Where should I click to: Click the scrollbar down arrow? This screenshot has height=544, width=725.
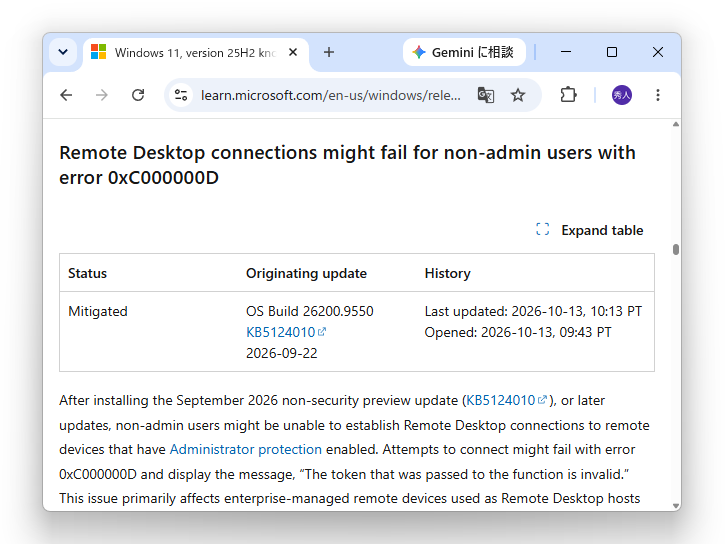[676, 506]
